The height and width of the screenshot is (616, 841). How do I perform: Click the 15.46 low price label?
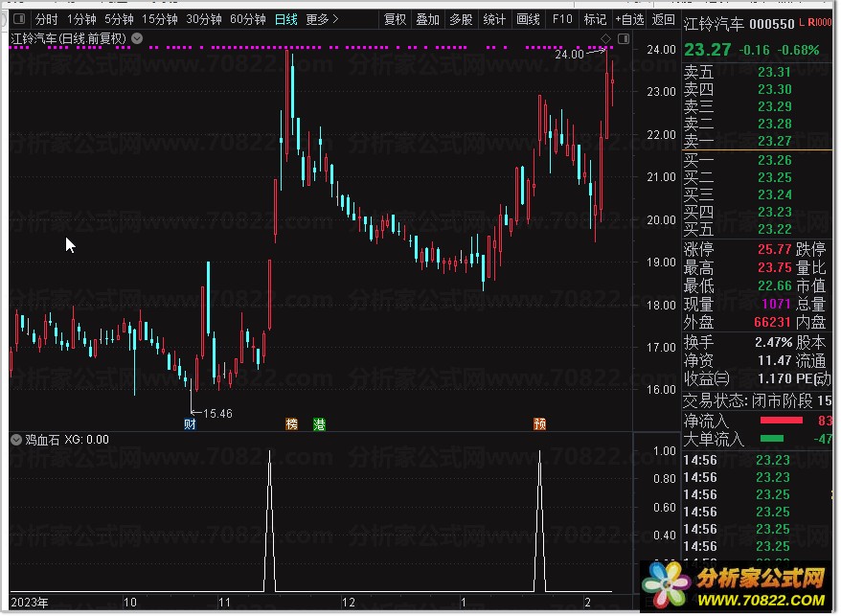pyautogui.click(x=217, y=414)
